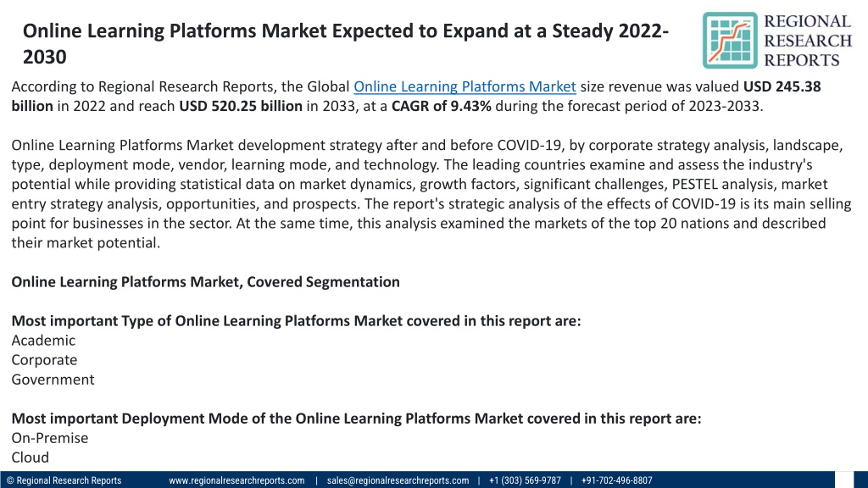This screenshot has width=868, height=488.
Task: Click the 'Most important Deployment Mode' heading line
Action: pos(356,419)
